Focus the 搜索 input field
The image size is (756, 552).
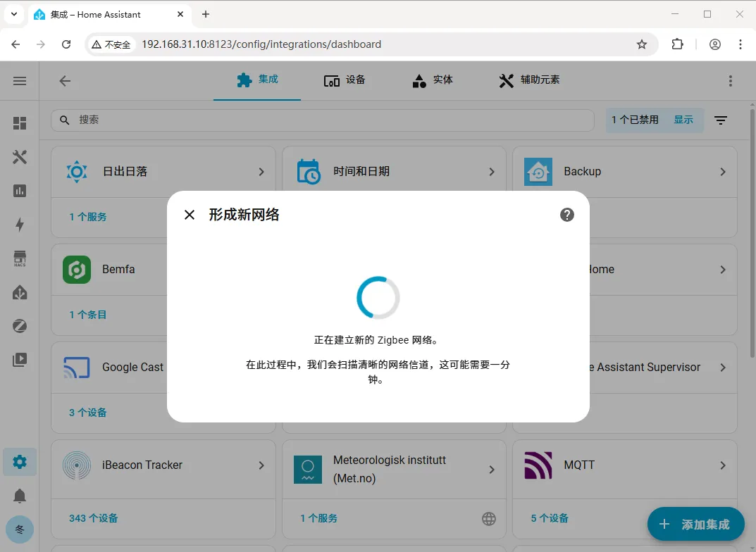pyautogui.click(x=323, y=120)
